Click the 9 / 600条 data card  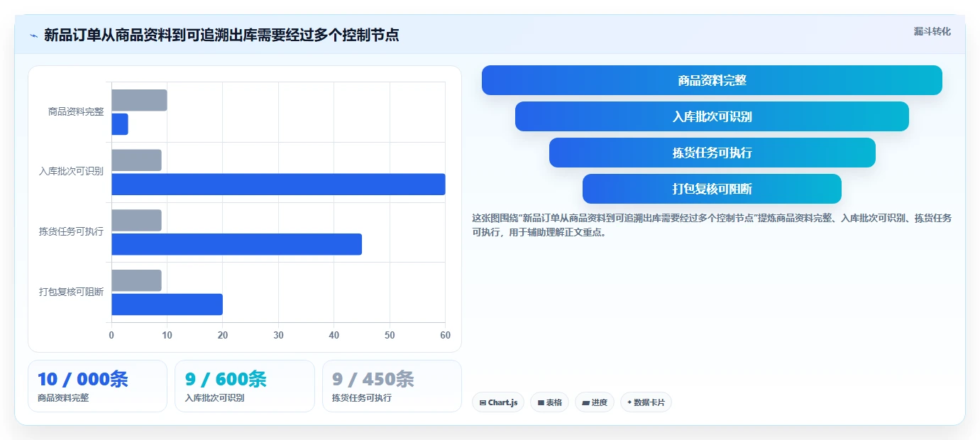pos(244,386)
